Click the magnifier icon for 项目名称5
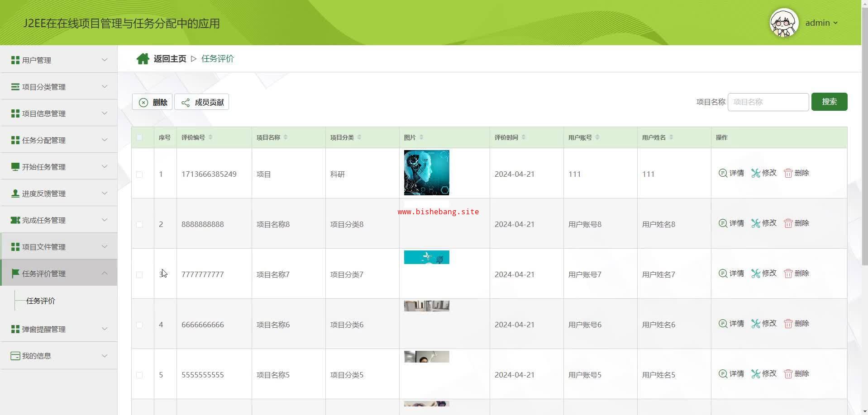This screenshot has width=868, height=415. (x=723, y=374)
